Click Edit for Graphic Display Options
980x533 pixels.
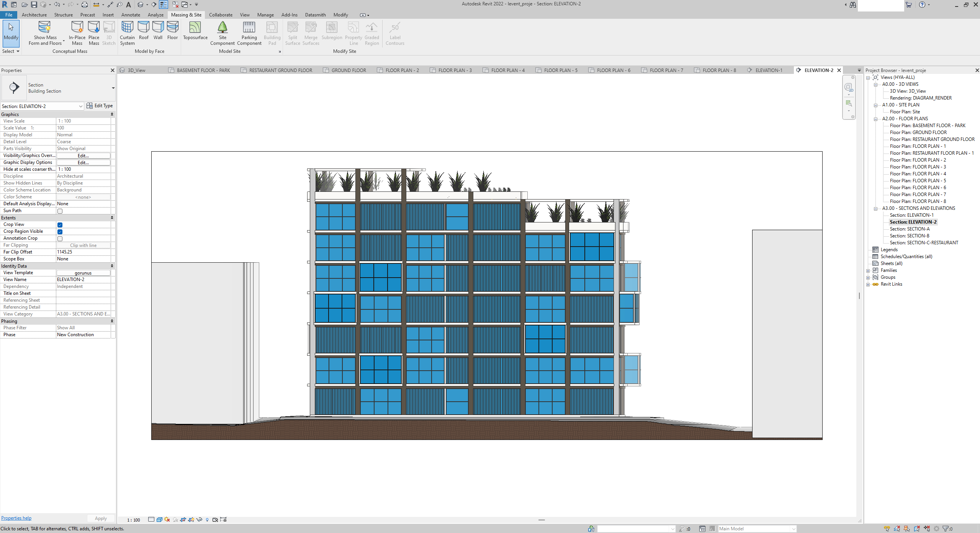(x=83, y=163)
